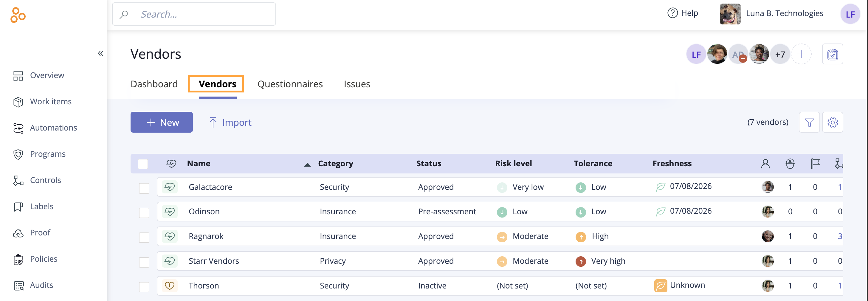Click the search magnifier icon

[x=124, y=14]
